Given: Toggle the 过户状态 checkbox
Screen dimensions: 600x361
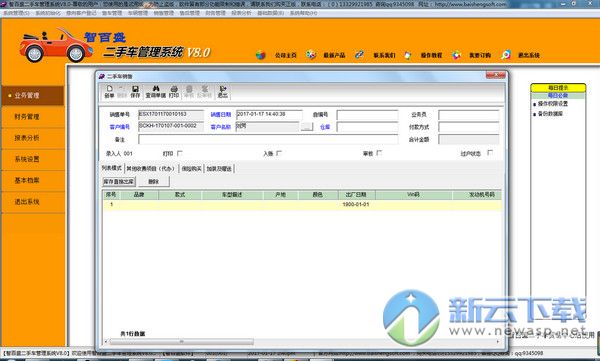Looking at the screenshot, I should 490,153.
